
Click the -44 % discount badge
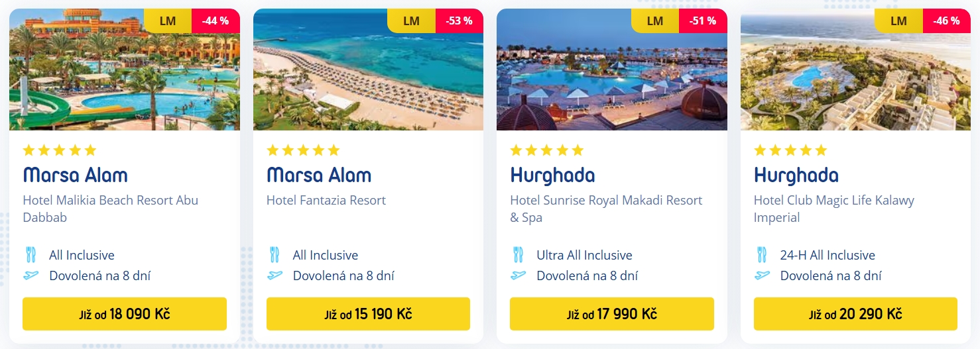pyautogui.click(x=215, y=21)
